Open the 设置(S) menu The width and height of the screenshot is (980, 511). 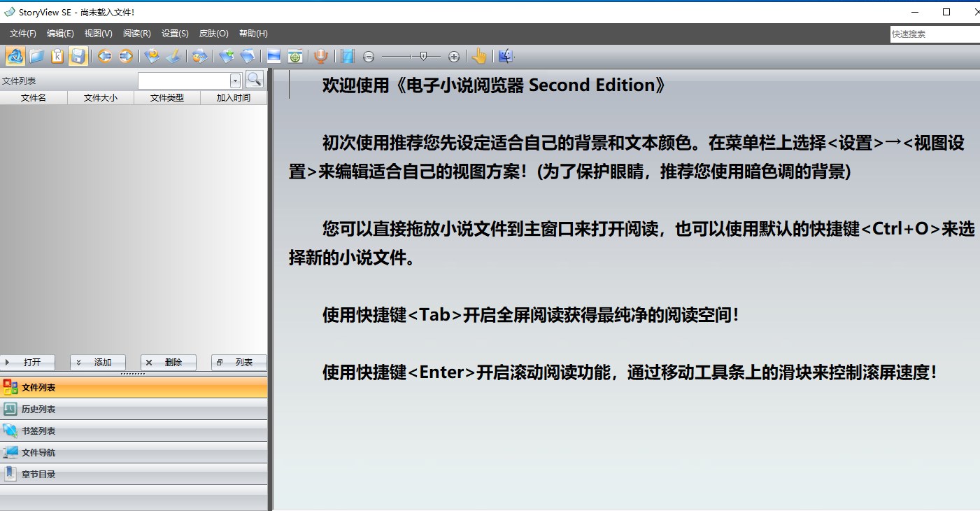[174, 33]
